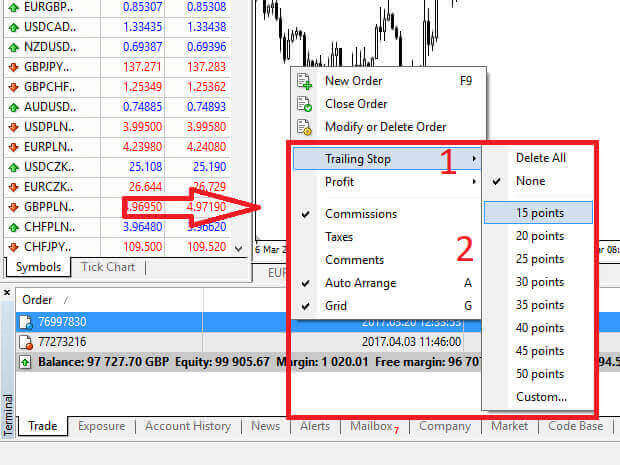This screenshot has height=465, width=620.
Task: Switch to the Tick Chart tab
Action: coord(108,267)
